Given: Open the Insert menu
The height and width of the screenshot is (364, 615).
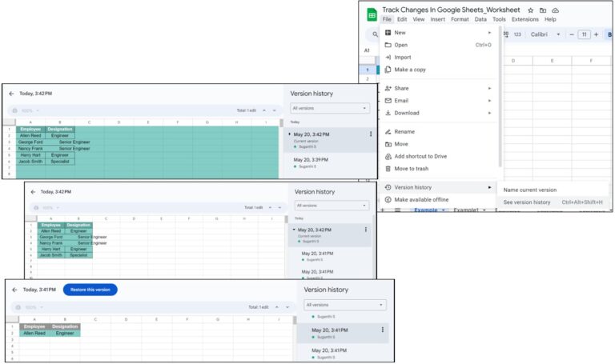Looking at the screenshot, I should click(438, 19).
